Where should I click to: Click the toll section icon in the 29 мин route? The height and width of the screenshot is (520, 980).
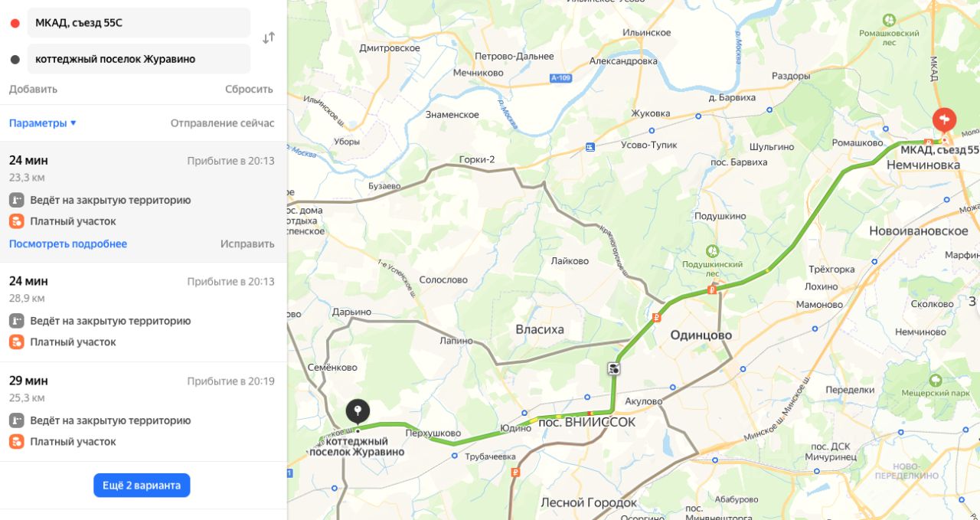[x=17, y=442]
